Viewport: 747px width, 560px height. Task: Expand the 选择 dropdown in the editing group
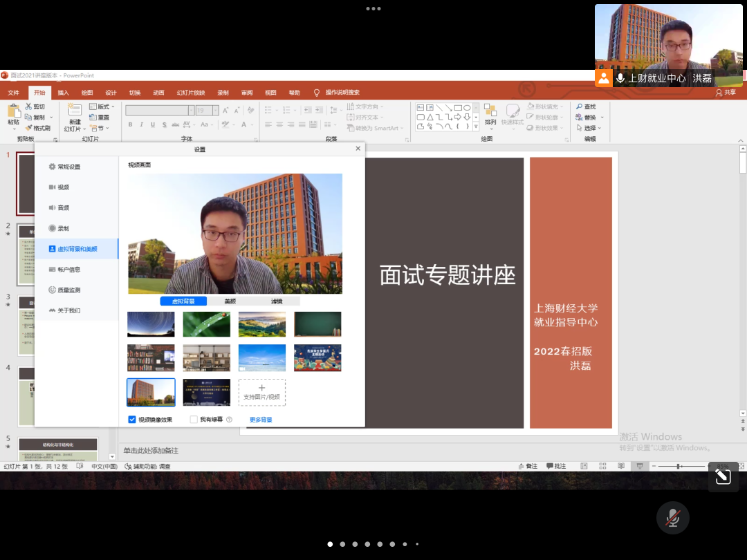click(x=599, y=128)
